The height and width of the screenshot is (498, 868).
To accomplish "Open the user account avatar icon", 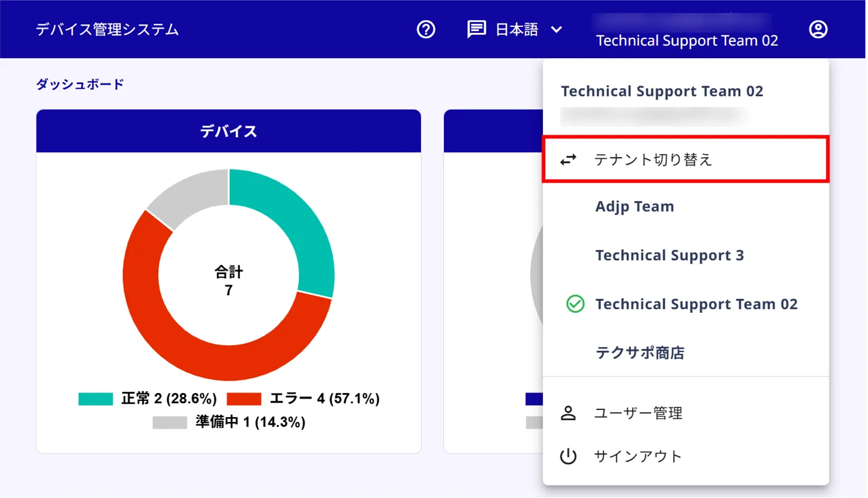I will (818, 29).
